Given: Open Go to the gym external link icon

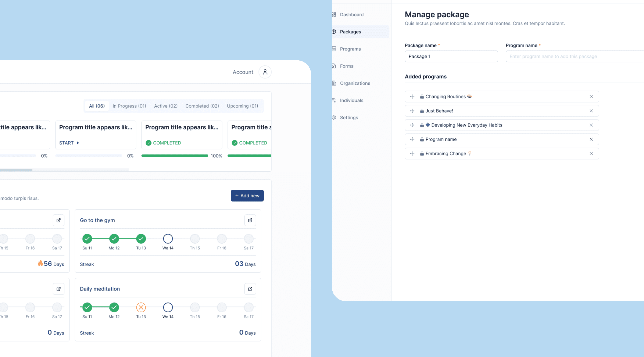Looking at the screenshot, I should click(x=250, y=220).
